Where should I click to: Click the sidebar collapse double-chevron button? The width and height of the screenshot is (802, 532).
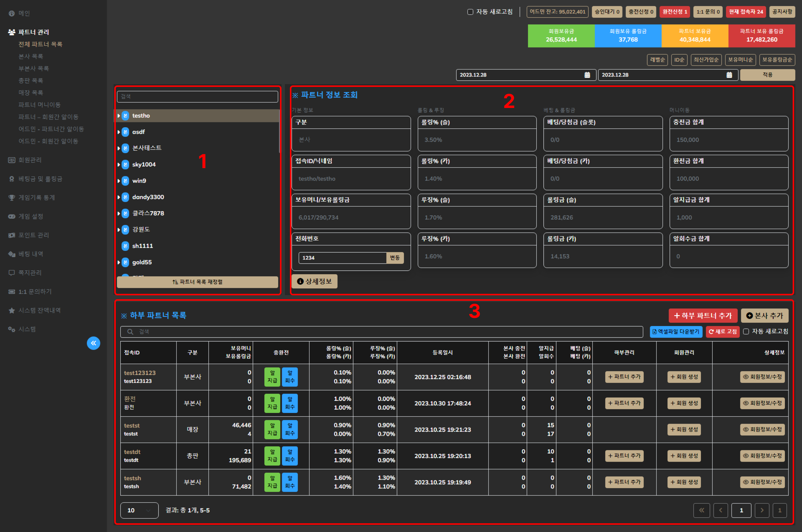tap(93, 343)
